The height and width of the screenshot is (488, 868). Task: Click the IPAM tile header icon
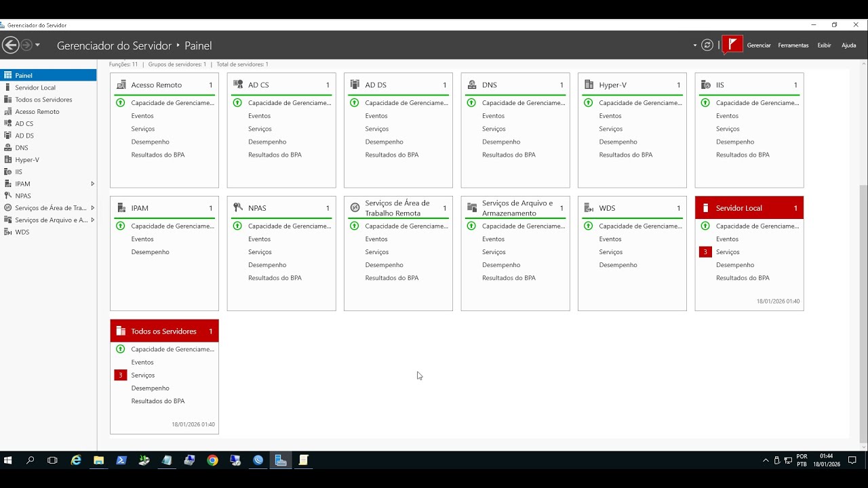click(x=121, y=208)
